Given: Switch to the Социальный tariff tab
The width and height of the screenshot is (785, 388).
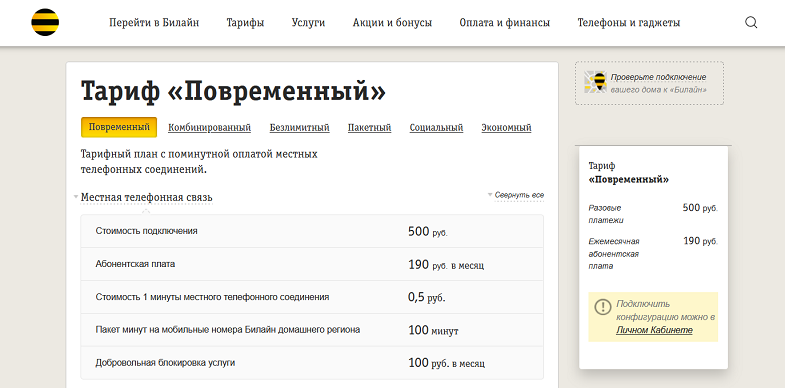Looking at the screenshot, I should (436, 128).
